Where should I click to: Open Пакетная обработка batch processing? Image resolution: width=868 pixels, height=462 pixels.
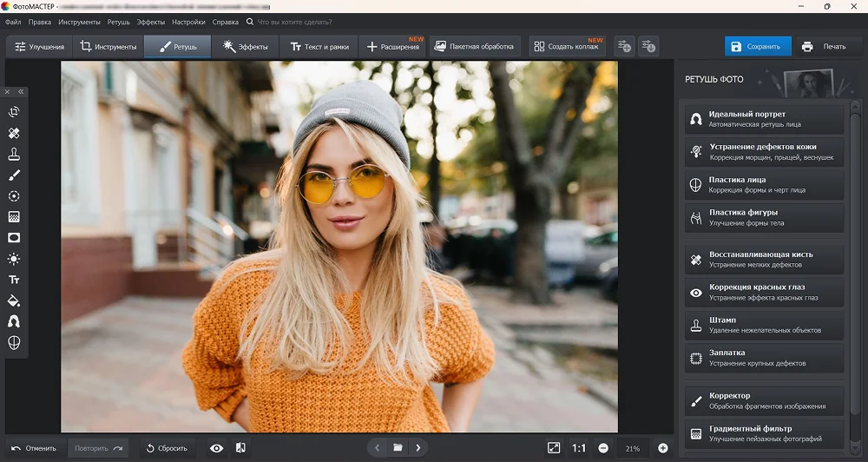[475, 47]
